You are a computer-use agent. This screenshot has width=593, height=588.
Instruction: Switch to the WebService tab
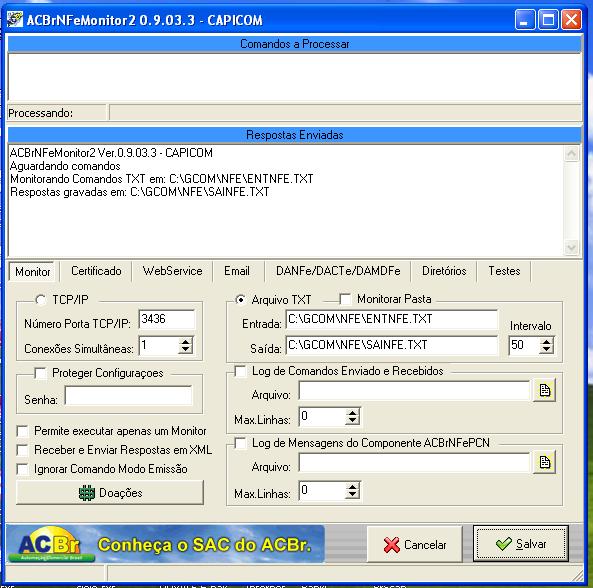tap(172, 271)
